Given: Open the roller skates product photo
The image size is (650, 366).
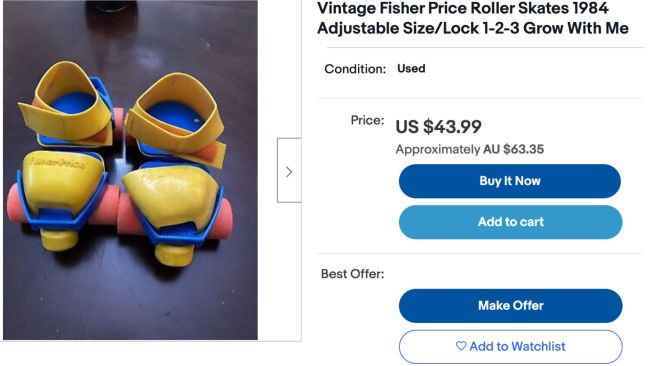Looking at the screenshot, I should tap(130, 170).
